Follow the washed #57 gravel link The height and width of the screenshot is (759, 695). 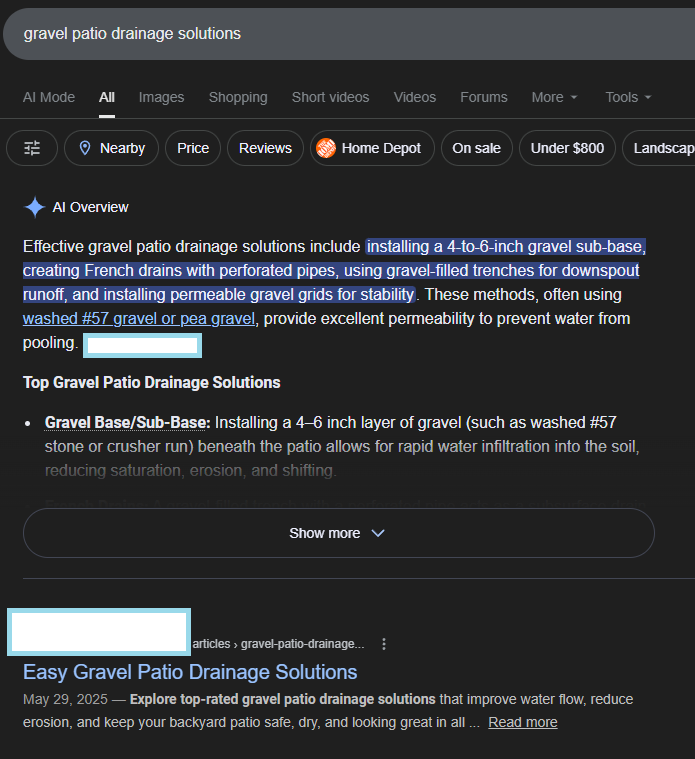pyautogui.click(x=139, y=319)
